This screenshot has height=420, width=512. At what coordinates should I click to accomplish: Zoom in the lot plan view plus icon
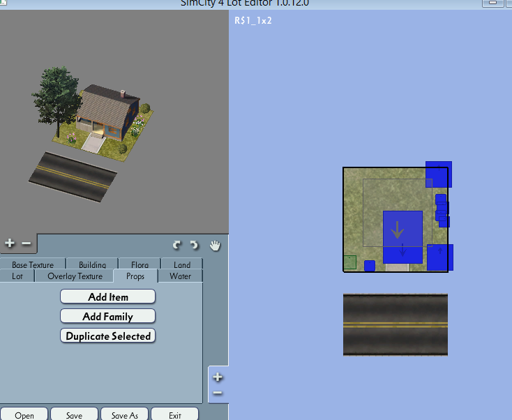click(x=218, y=377)
